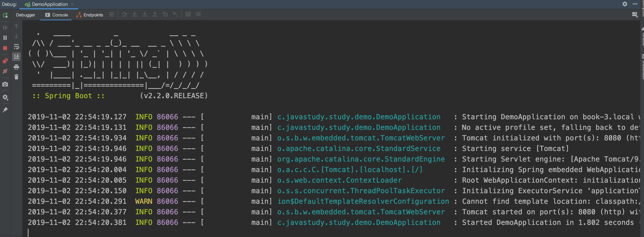Viewport: 644px width, 237px height.
Task: Stop the debug session with red square
Action: coord(5,48)
